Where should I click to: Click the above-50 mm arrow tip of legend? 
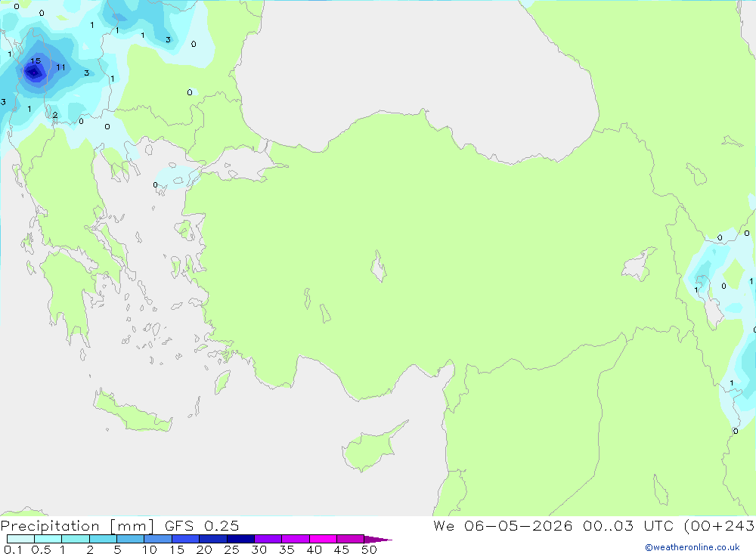pyautogui.click(x=377, y=540)
